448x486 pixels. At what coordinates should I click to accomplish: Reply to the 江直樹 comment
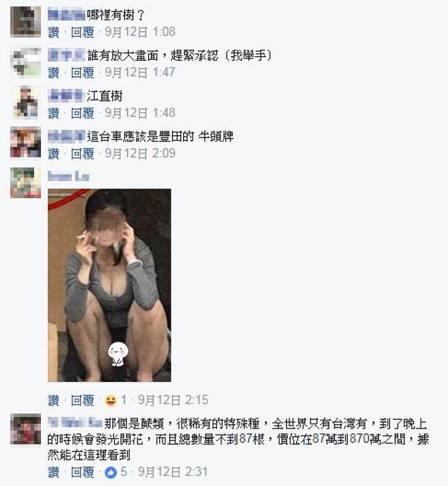point(83,113)
